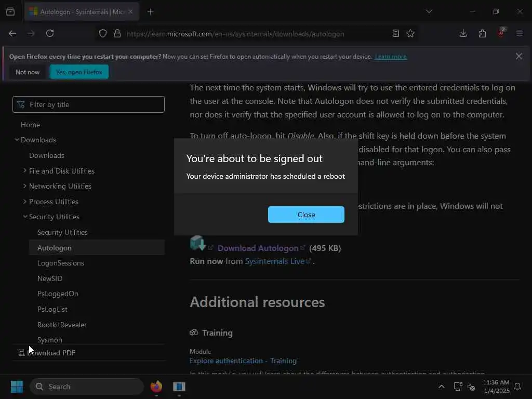Open Home in the sidebar
The width and height of the screenshot is (532, 399).
[x=31, y=125]
